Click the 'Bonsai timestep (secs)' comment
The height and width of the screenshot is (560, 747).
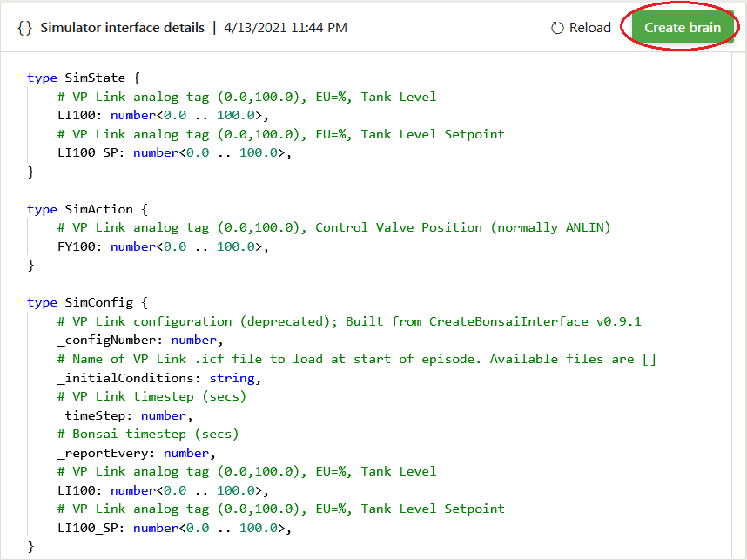point(148,434)
